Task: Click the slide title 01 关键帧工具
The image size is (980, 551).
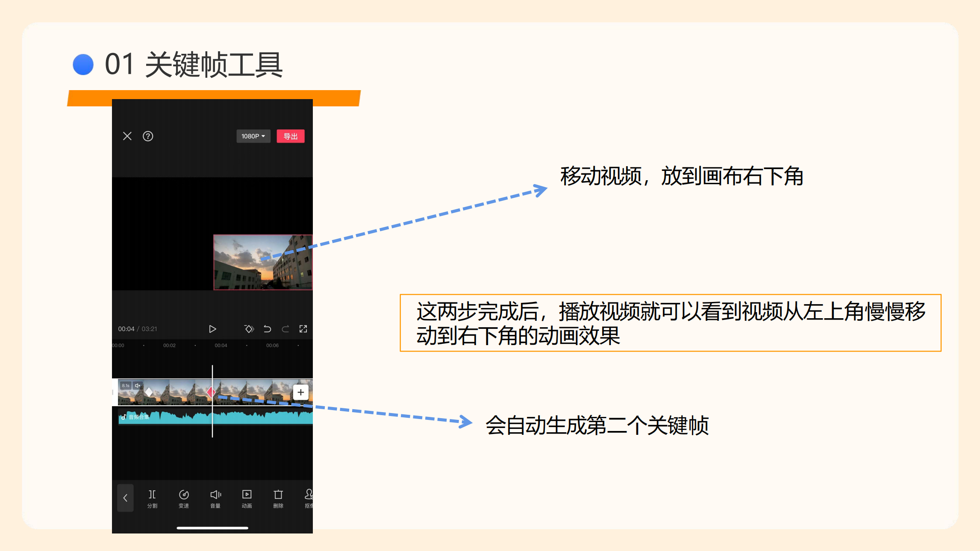Action: pyautogui.click(x=194, y=64)
